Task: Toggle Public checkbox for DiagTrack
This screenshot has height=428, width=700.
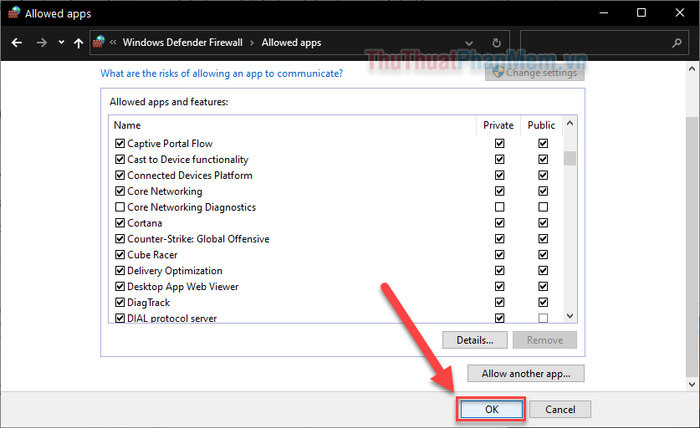Action: point(543,302)
